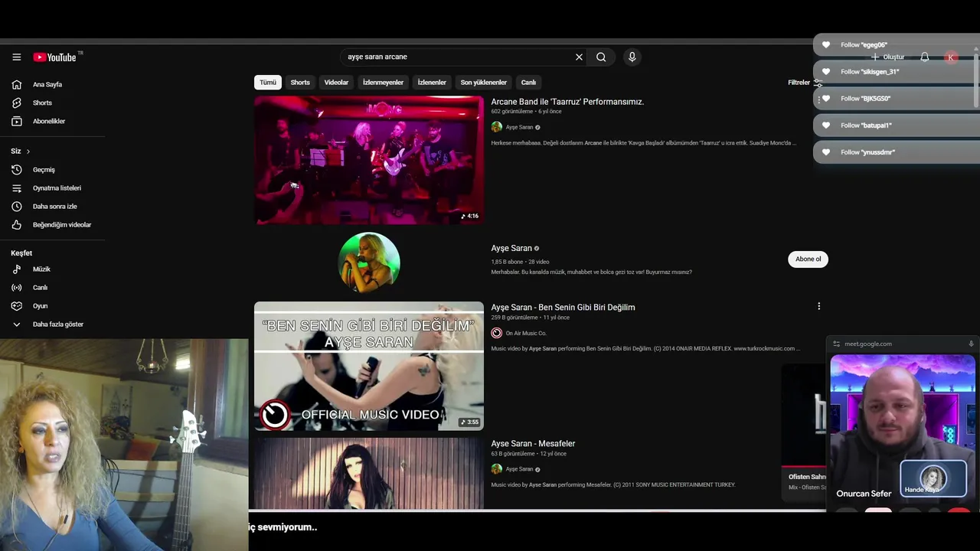Click the Abone ol button
Viewport: 980px width, 551px height.
(808, 259)
